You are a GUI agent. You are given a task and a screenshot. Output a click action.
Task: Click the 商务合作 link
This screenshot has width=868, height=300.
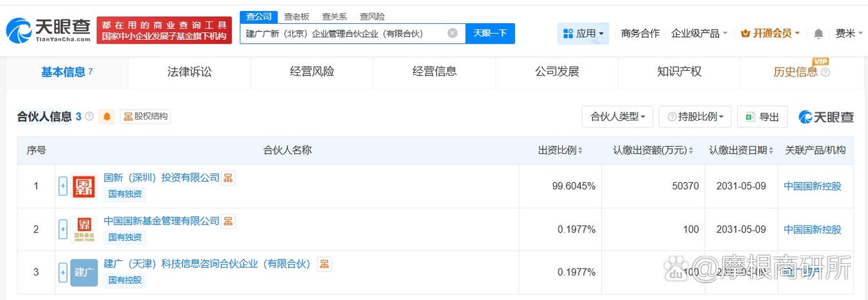pos(640,33)
